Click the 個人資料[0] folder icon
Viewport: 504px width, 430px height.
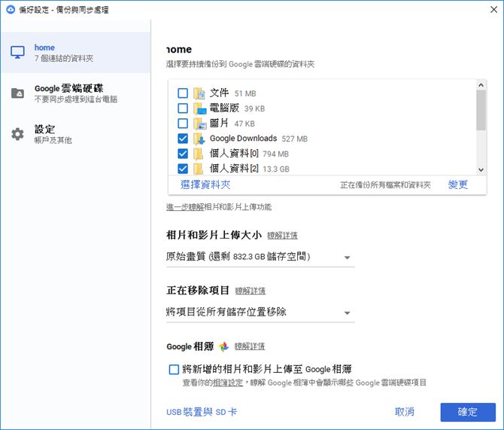(199, 154)
